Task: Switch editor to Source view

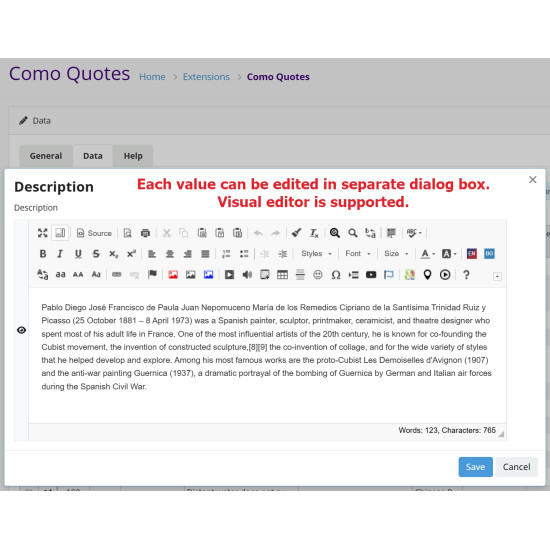Action: [94, 233]
